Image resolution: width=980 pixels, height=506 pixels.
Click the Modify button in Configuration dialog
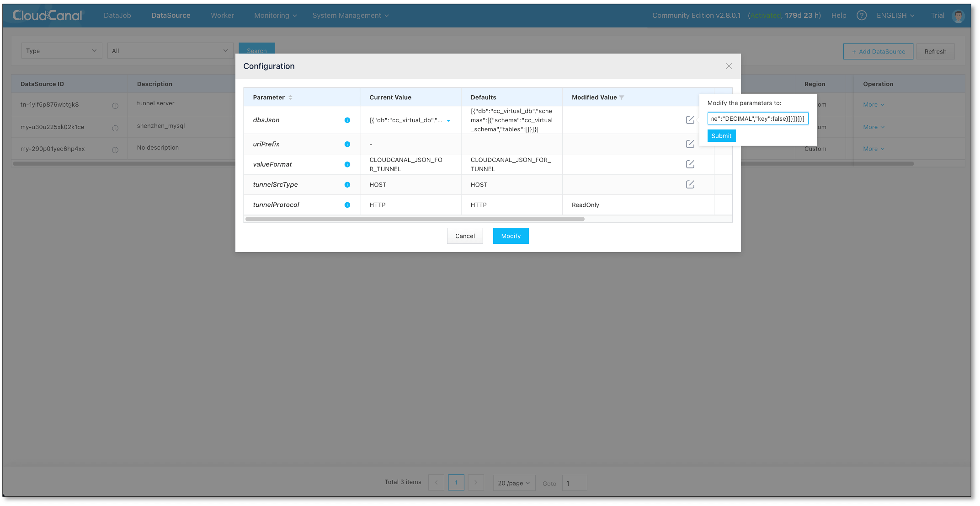click(511, 236)
